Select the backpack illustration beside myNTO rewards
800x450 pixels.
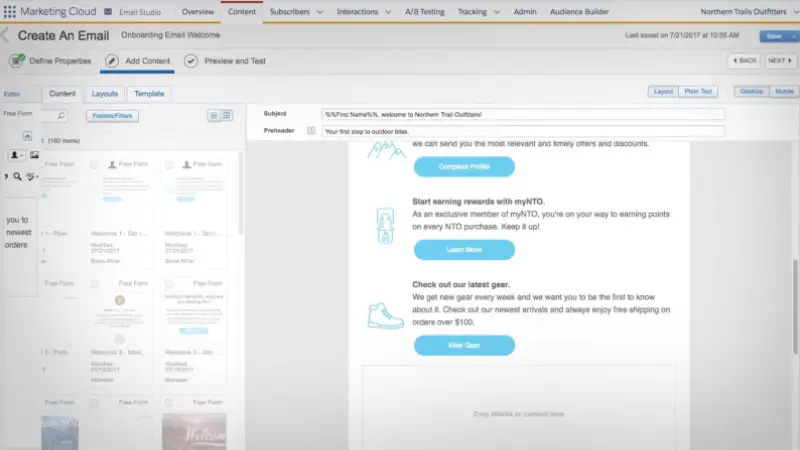385,226
